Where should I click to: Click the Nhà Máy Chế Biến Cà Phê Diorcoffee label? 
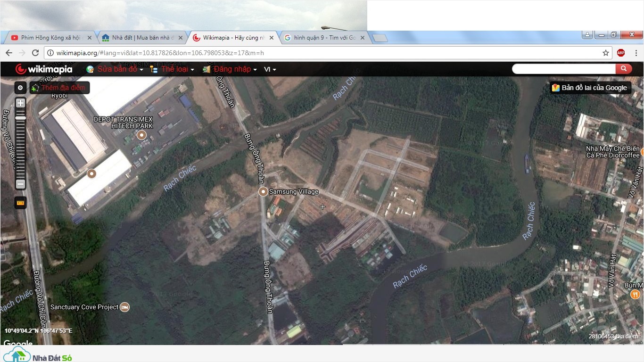coord(613,152)
